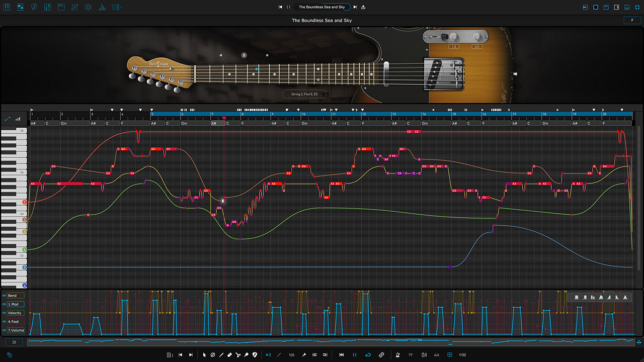Select the eraser tool
This screenshot has width=644, height=362.
pos(229,355)
